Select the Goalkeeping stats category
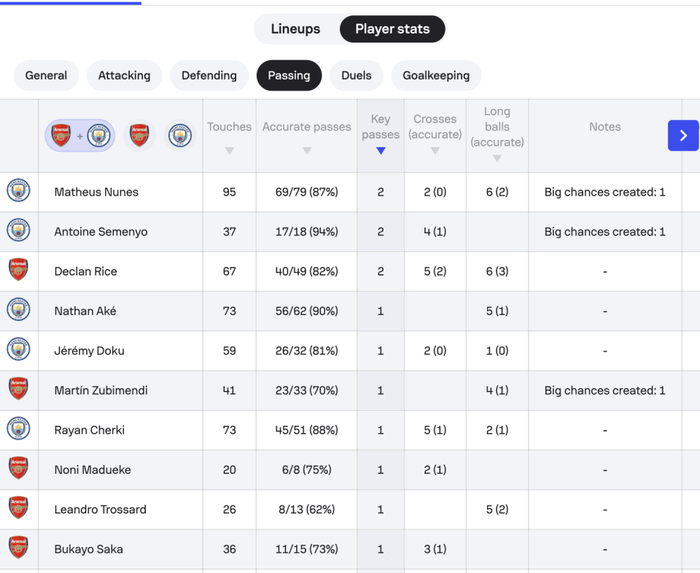This screenshot has height=573, width=700. coord(435,75)
